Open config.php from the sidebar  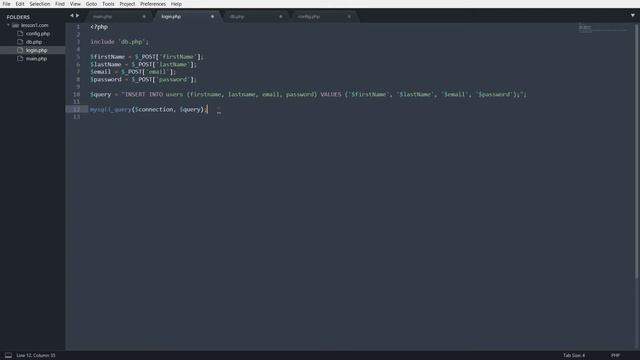(x=38, y=34)
